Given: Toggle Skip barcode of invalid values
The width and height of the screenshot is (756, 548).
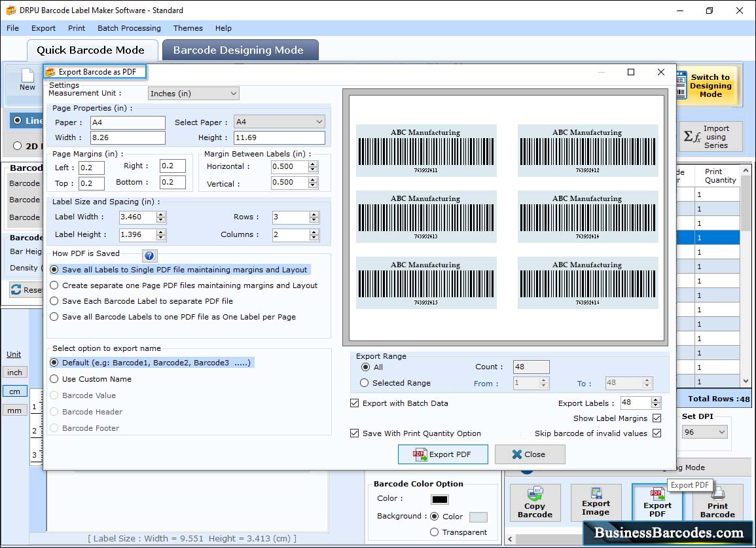Looking at the screenshot, I should (x=657, y=433).
